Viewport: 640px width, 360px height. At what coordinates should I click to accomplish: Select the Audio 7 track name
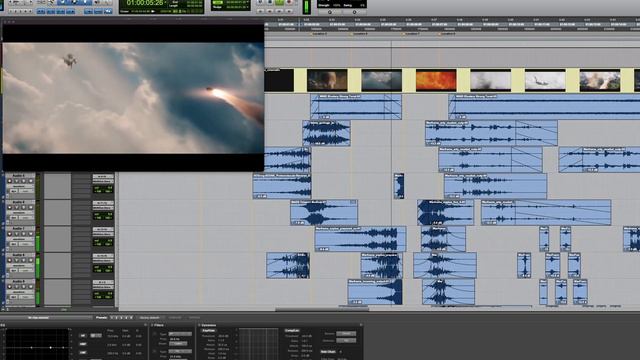(19, 229)
